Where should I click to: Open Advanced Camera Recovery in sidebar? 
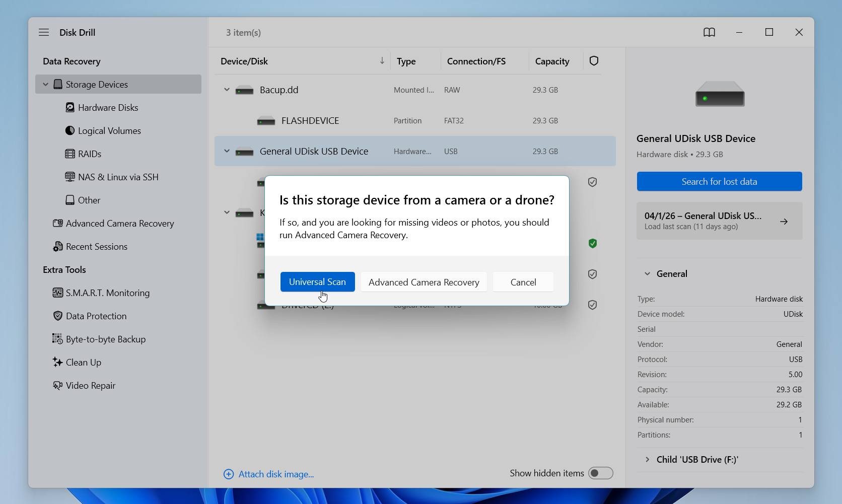119,223
